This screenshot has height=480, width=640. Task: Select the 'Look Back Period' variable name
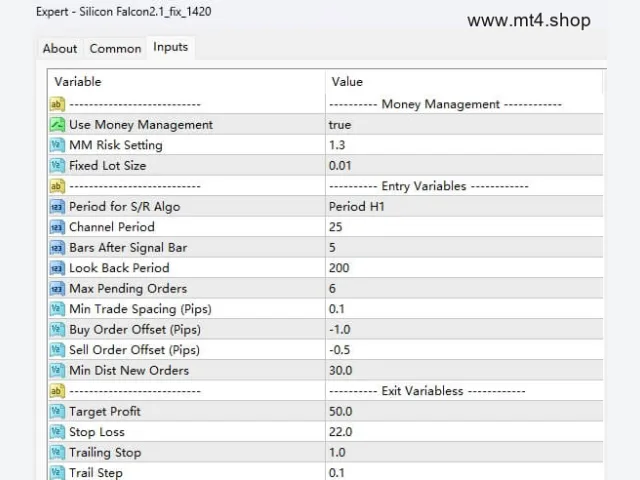coord(119,268)
